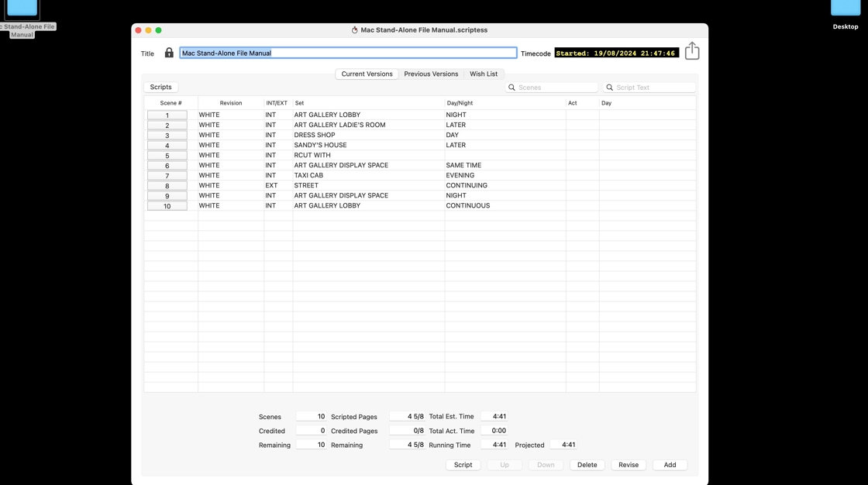Screen dimensions: 868x485
Task: Click the Add button
Action: click(x=670, y=465)
